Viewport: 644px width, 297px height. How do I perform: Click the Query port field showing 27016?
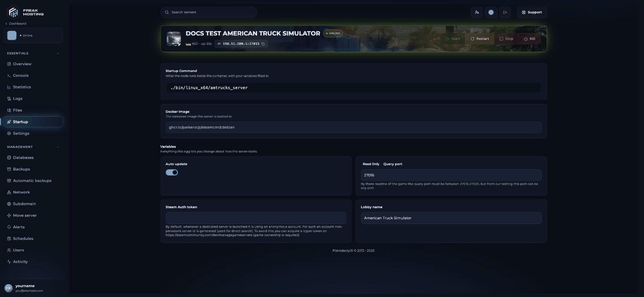click(451, 175)
